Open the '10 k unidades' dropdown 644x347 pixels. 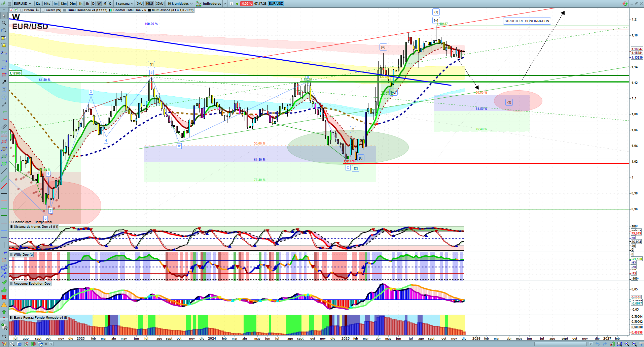180,4
